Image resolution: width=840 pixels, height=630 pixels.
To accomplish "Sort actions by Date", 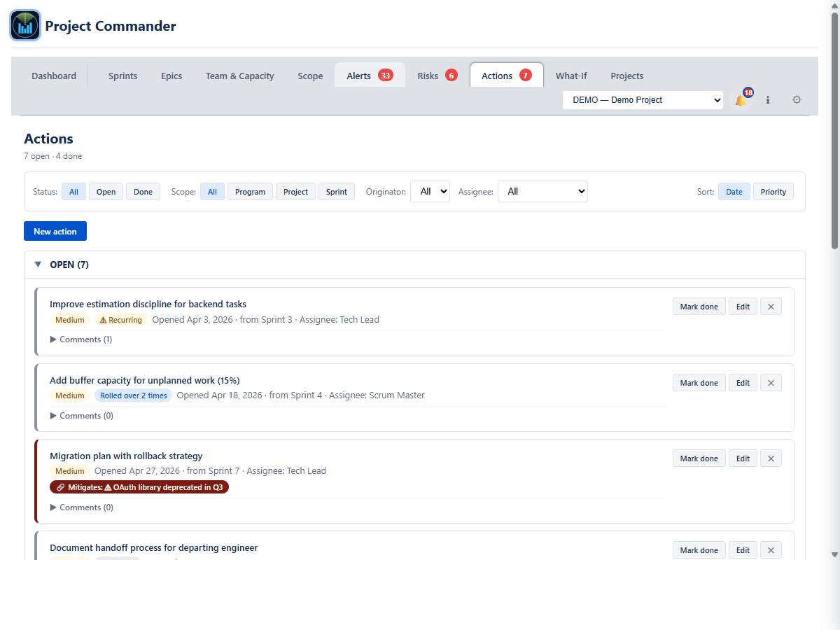I will point(734,192).
